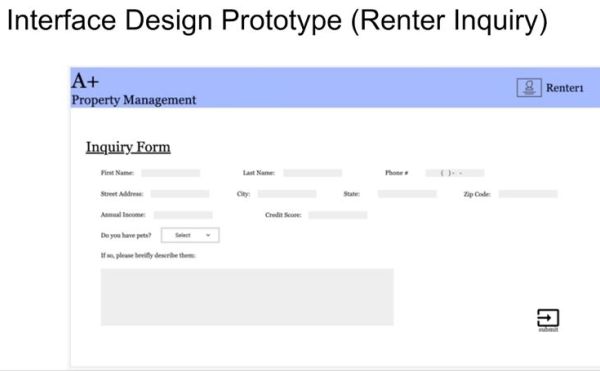The width and height of the screenshot is (600, 371).
Task: Click the 'Zip Code:' label
Action: coord(477,194)
